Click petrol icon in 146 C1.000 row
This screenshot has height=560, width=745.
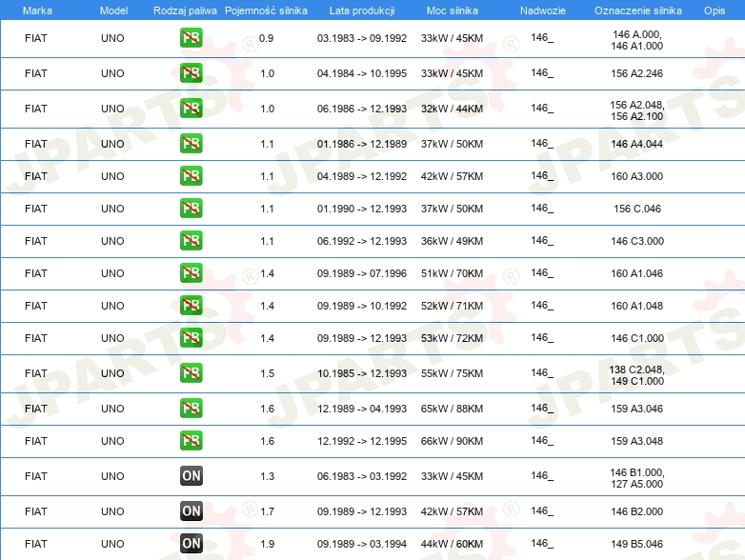(x=191, y=338)
